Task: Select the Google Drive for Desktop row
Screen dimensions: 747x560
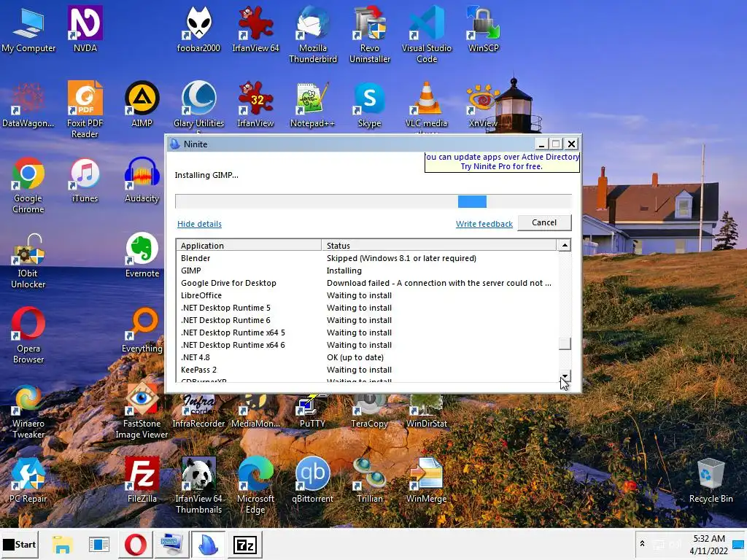Action: tap(367, 283)
